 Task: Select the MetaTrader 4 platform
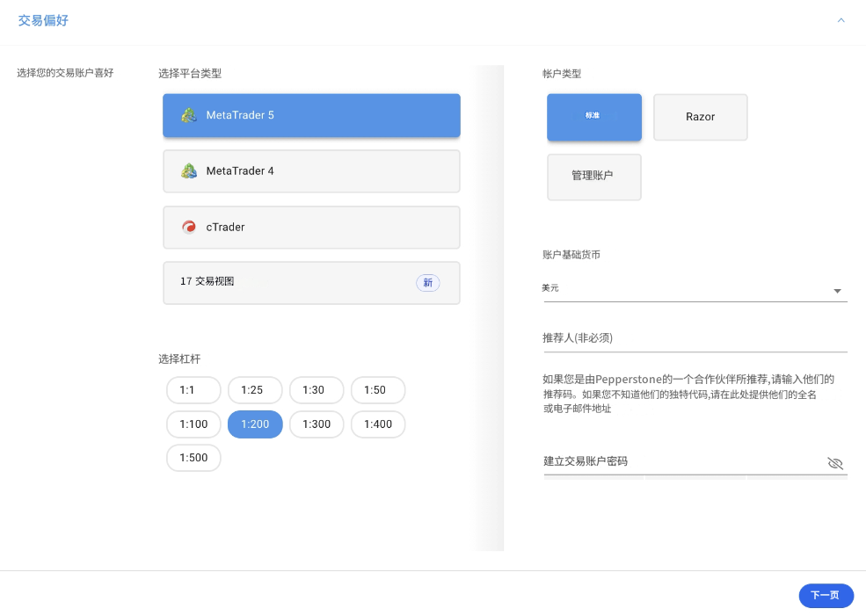(311, 171)
